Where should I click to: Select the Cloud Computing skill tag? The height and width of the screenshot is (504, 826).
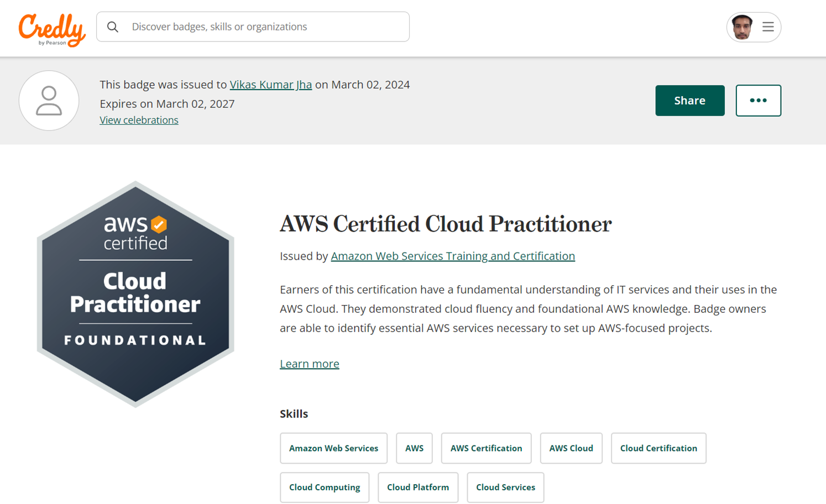(x=325, y=487)
